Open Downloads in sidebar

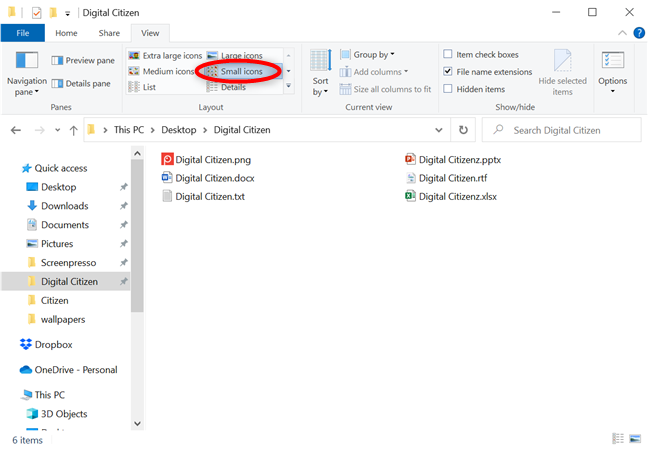pyautogui.click(x=57, y=206)
